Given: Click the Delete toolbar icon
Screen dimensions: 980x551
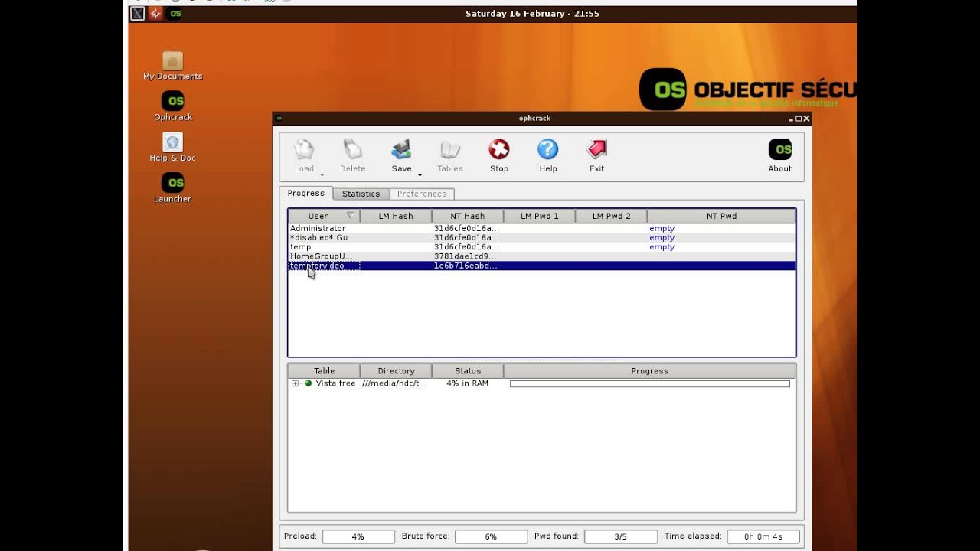Looking at the screenshot, I should (352, 149).
